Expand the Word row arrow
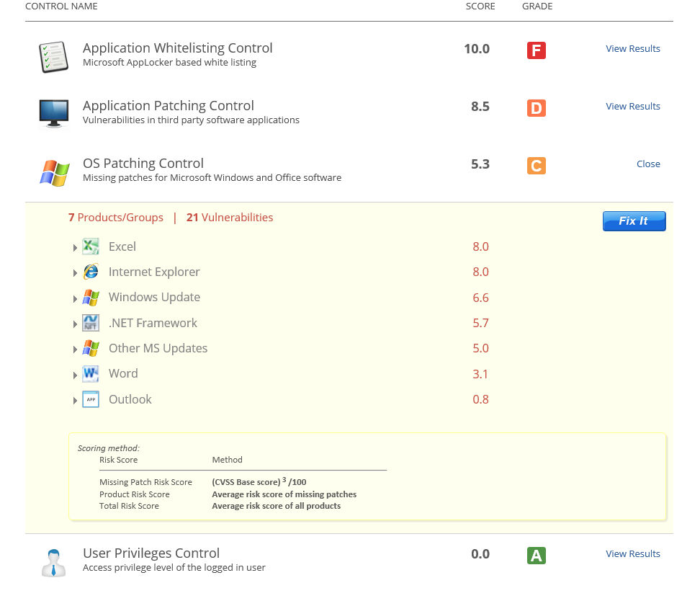The height and width of the screenshot is (601, 700). pos(75,375)
